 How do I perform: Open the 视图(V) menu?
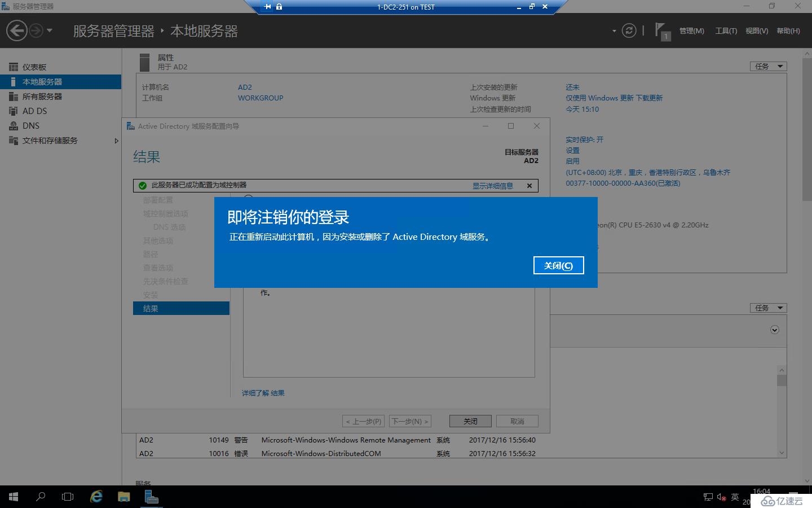(757, 31)
